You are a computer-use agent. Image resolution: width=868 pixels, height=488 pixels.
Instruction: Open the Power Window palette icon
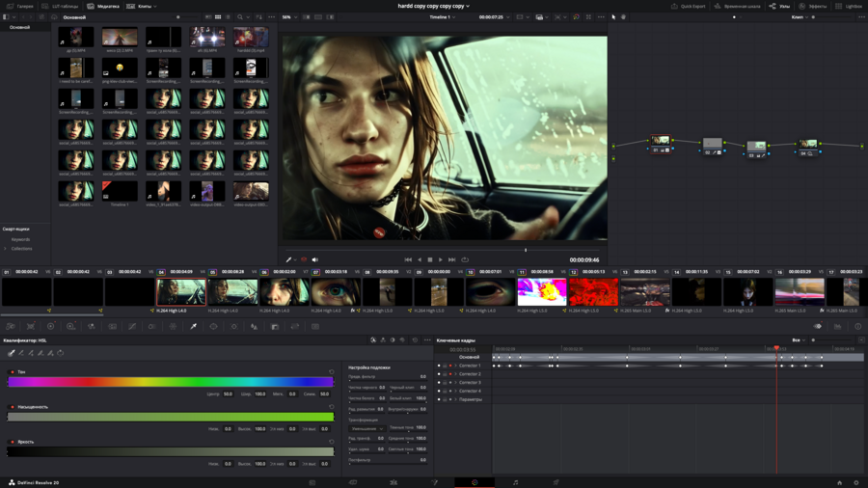tap(213, 327)
